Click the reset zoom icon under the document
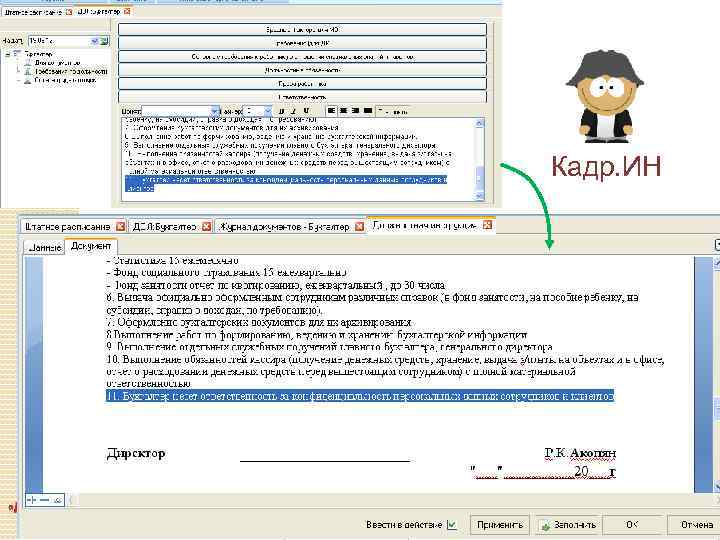Image resolution: width=720 pixels, height=540 pixels. click(57, 500)
